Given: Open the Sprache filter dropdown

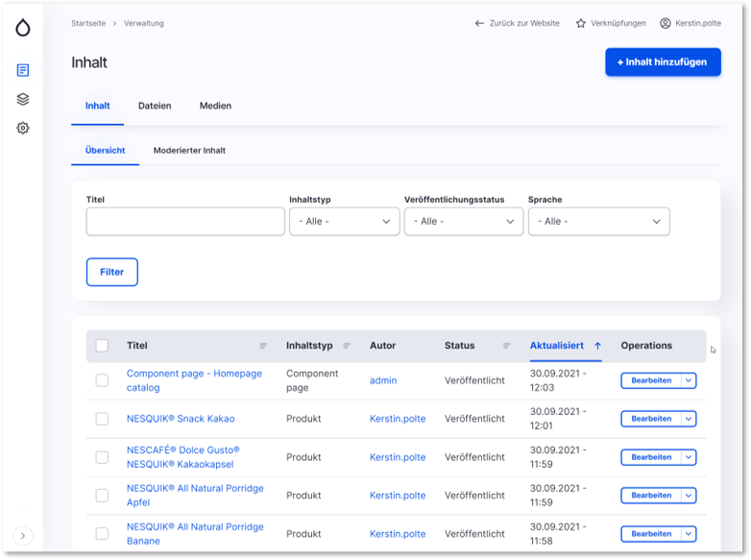Looking at the screenshot, I should point(598,221).
